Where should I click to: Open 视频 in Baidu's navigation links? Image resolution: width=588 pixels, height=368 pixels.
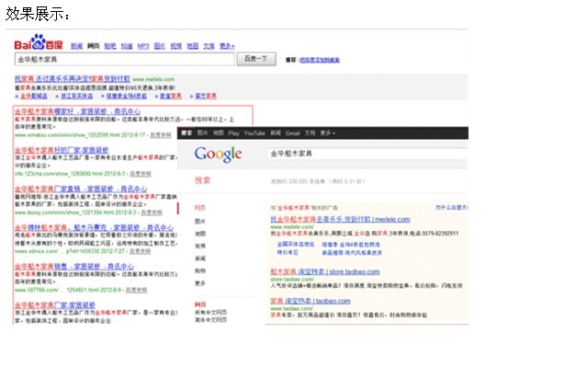click(175, 46)
